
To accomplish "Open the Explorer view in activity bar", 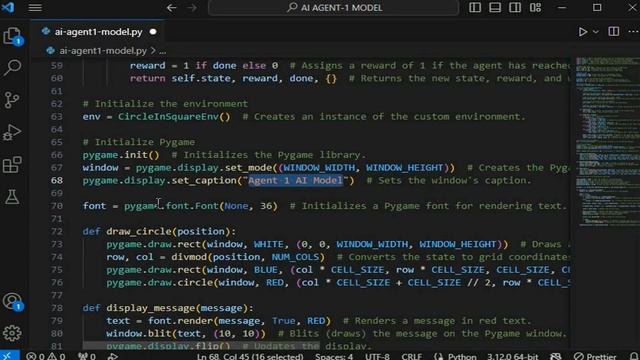I will [12, 36].
